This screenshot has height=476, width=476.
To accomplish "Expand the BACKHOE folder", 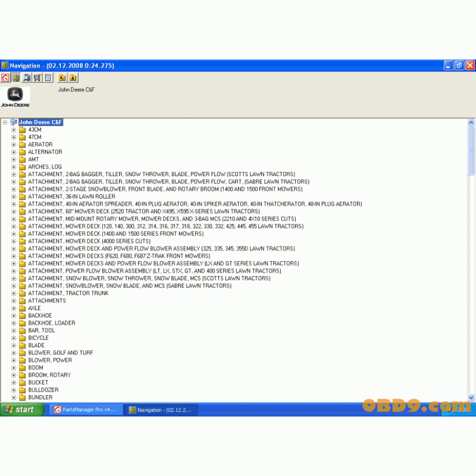I will [14, 316].
